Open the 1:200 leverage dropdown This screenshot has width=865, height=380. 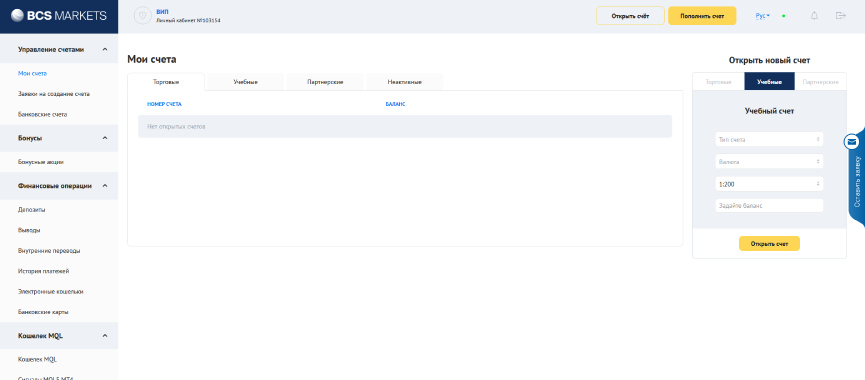[769, 184]
